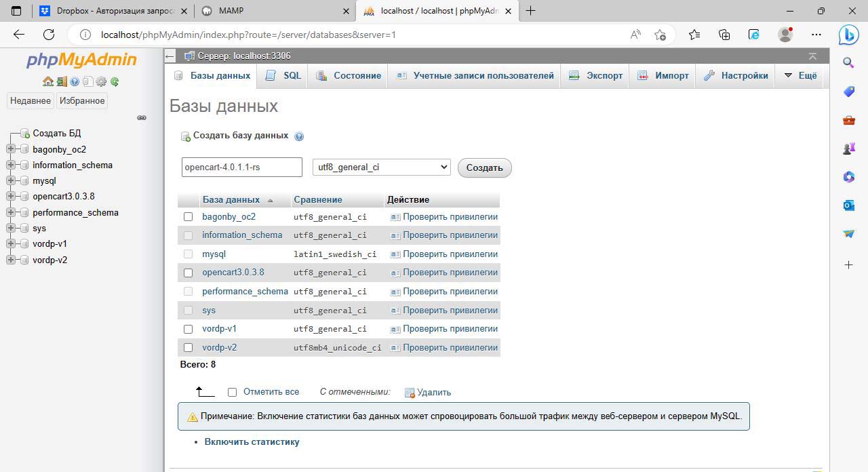Open navigation panel settings gear icon
This screenshot has height=472, width=868.
pos(101,81)
